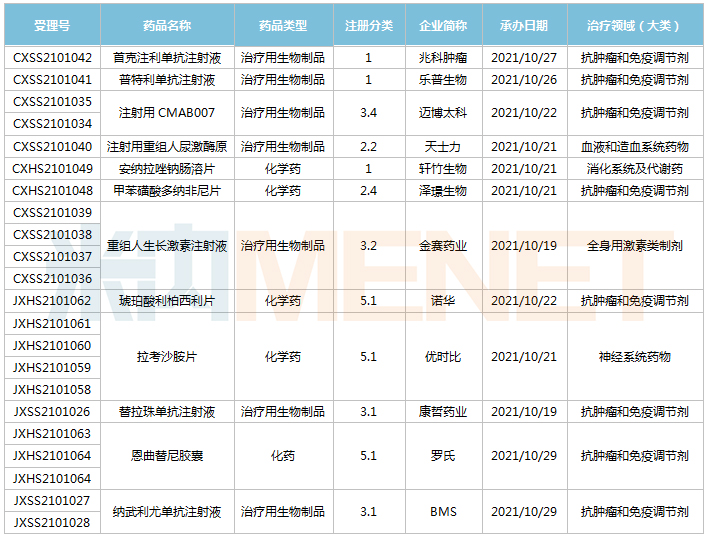This screenshot has width=708, height=537.
Task: Click company cell 泽璟生物
Action: coord(444,191)
